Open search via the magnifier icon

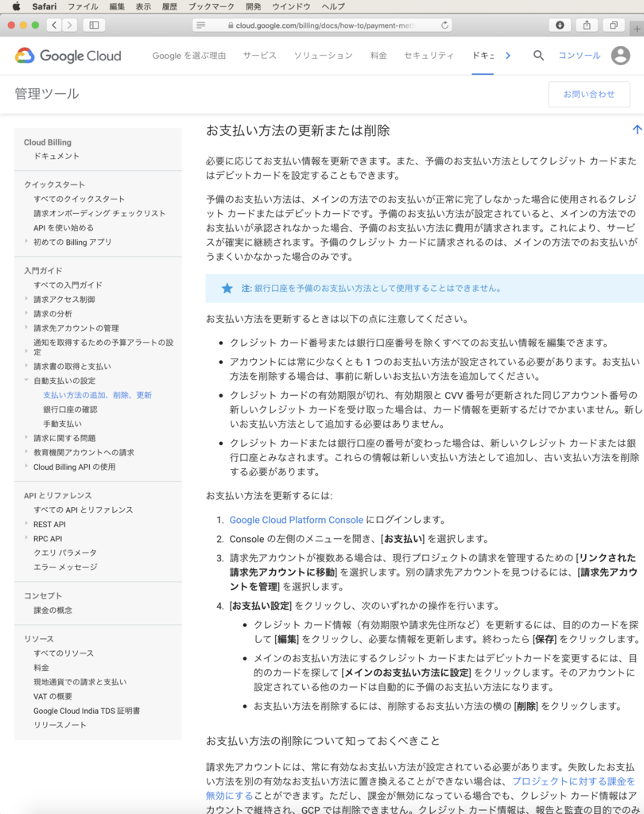point(538,56)
